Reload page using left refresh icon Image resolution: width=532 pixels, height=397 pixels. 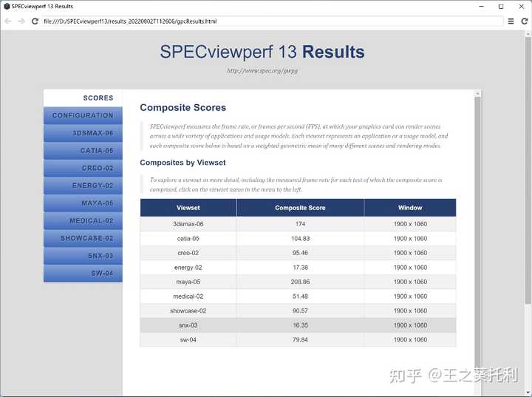coord(35,21)
